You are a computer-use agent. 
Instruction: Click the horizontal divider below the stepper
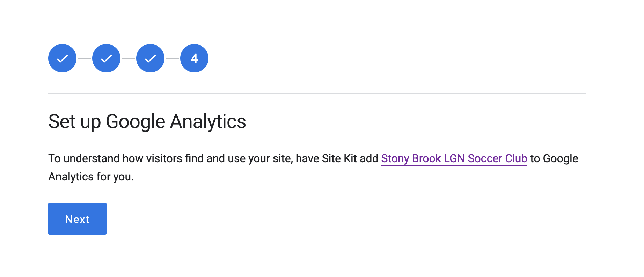pos(317,93)
